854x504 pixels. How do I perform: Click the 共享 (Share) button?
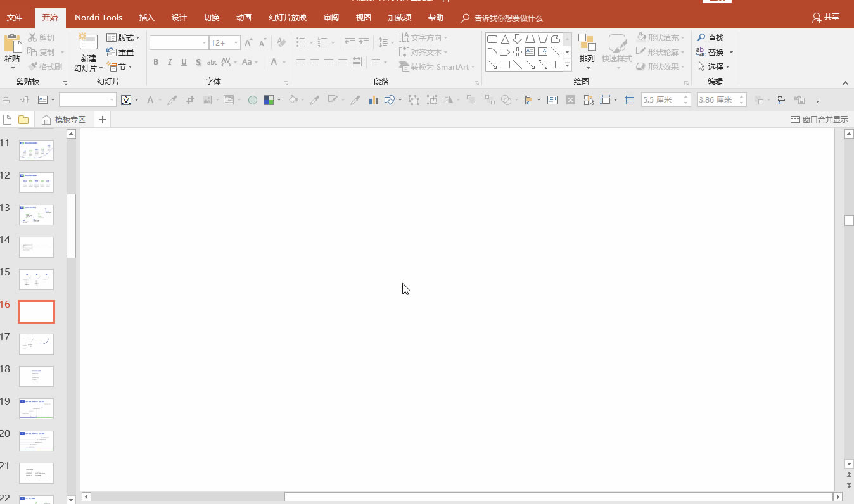pyautogui.click(x=825, y=17)
